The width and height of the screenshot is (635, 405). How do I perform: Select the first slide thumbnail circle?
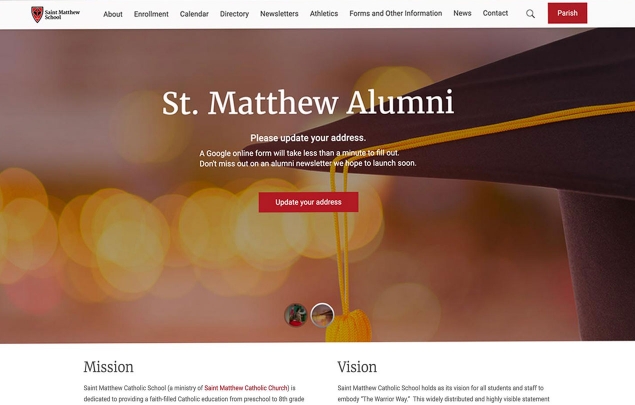click(x=296, y=315)
